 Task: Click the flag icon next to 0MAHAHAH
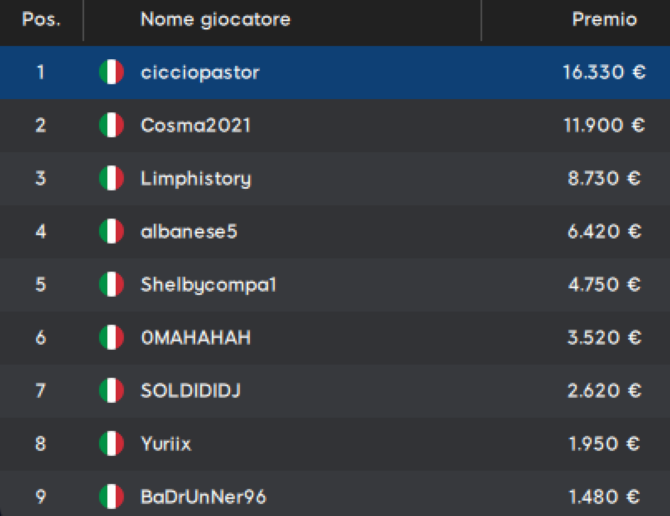click(112, 337)
